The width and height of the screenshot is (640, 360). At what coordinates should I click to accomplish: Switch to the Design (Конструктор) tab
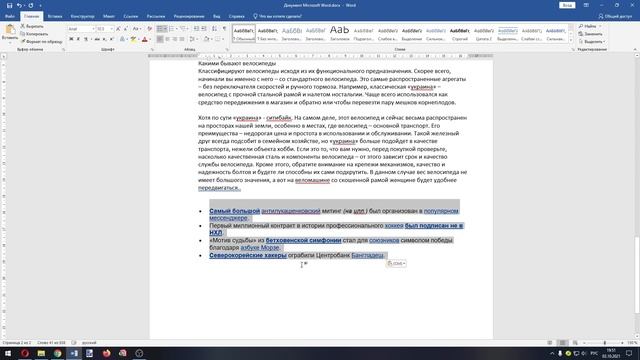(82, 16)
